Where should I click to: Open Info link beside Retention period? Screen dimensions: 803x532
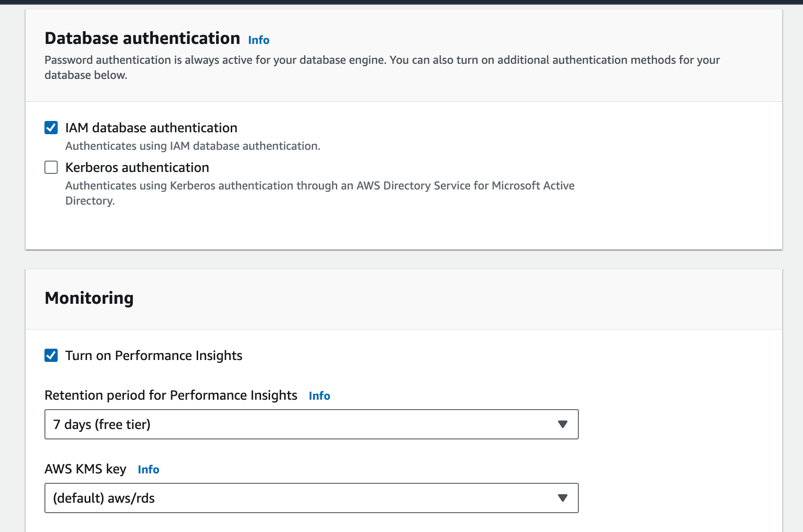click(x=319, y=396)
